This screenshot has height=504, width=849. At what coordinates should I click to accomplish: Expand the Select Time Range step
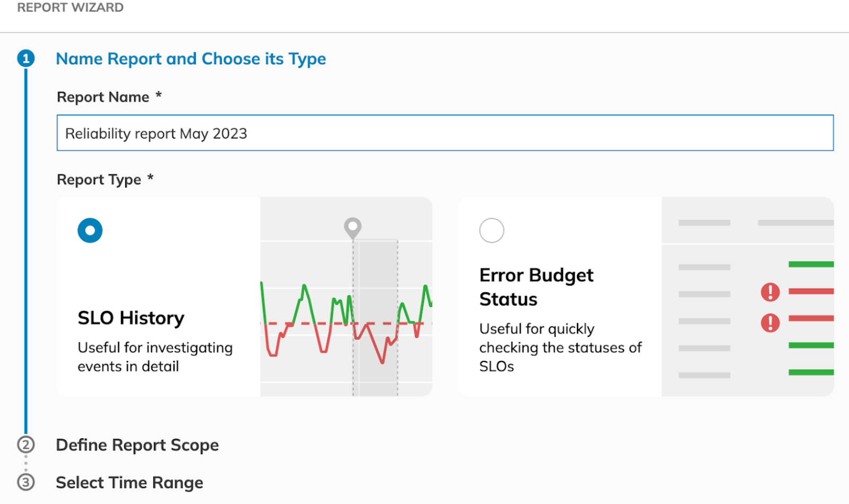(x=129, y=482)
